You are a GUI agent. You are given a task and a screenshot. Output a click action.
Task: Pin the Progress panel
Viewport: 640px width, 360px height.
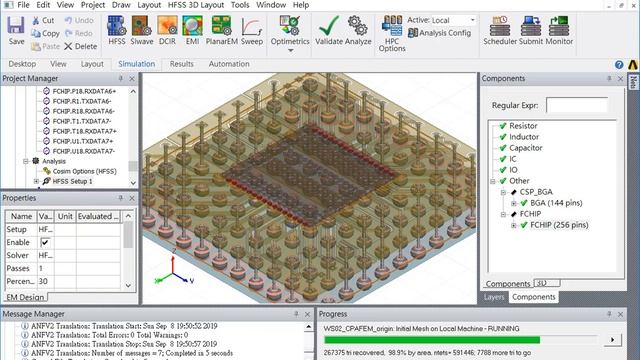click(x=609, y=314)
